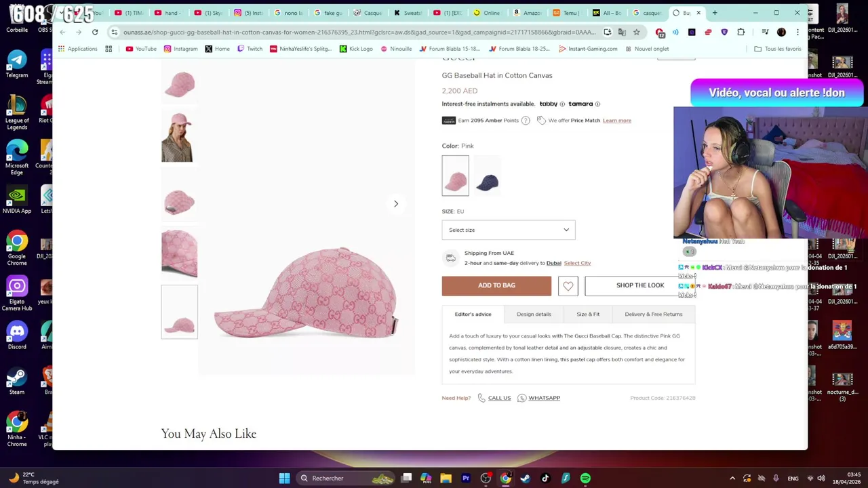Open Telegram desktop shortcut
This screenshot has width=868, height=488.
(x=17, y=64)
